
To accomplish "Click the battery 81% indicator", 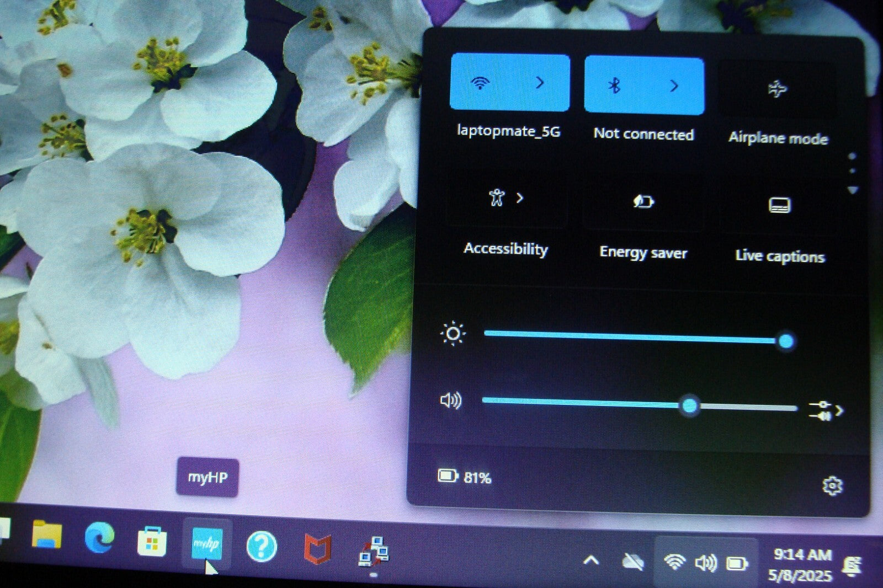I will click(464, 477).
